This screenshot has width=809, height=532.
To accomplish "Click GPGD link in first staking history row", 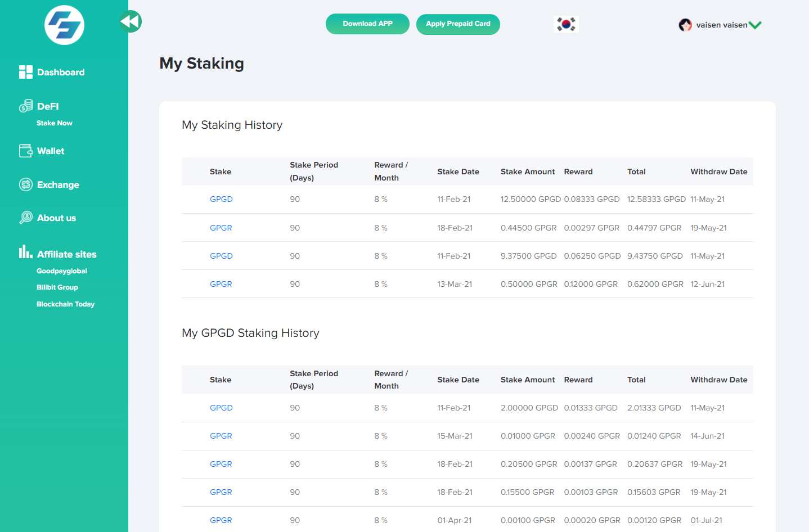I will [221, 200].
